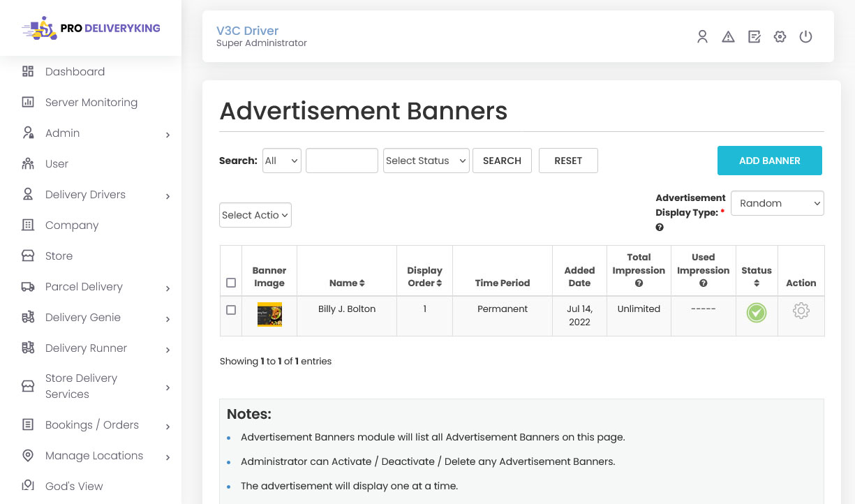The width and height of the screenshot is (855, 504).
Task: Click the Company building icon
Action: coord(28,225)
